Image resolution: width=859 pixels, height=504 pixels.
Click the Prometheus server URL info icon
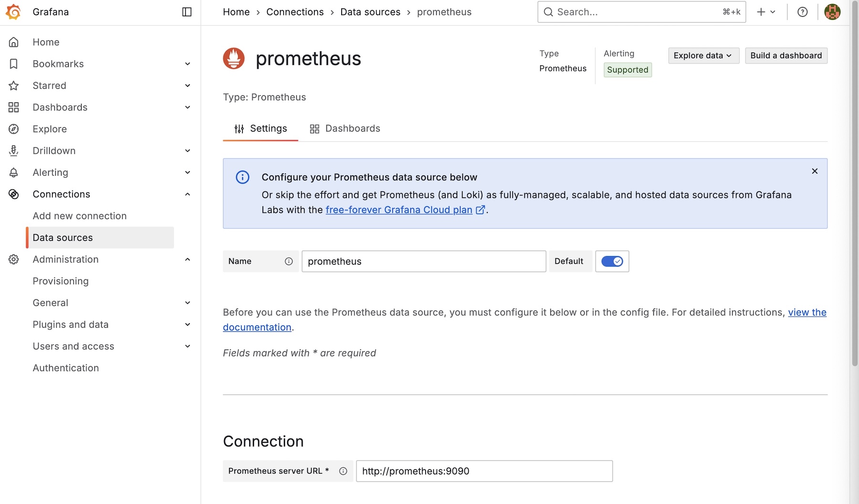point(343,471)
